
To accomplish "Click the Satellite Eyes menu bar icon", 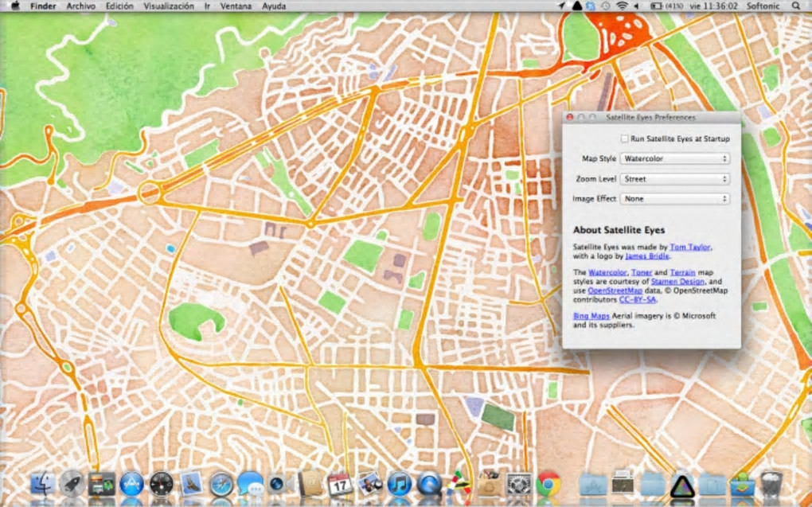I will point(576,6).
